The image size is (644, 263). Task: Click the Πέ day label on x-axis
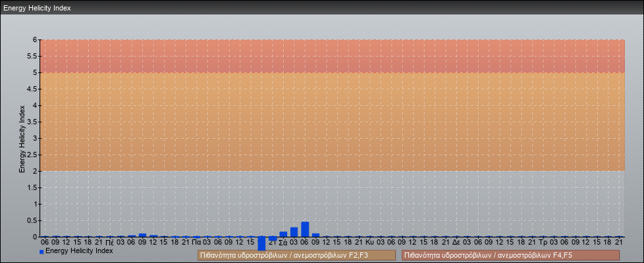tap(110, 243)
